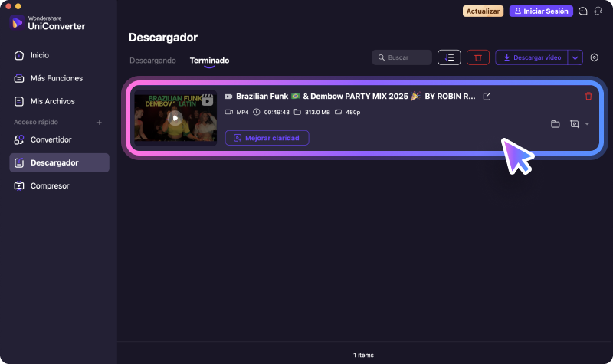This screenshot has width=613, height=364.
Task: Delete the Brazilian Funk video item
Action: [x=588, y=97]
